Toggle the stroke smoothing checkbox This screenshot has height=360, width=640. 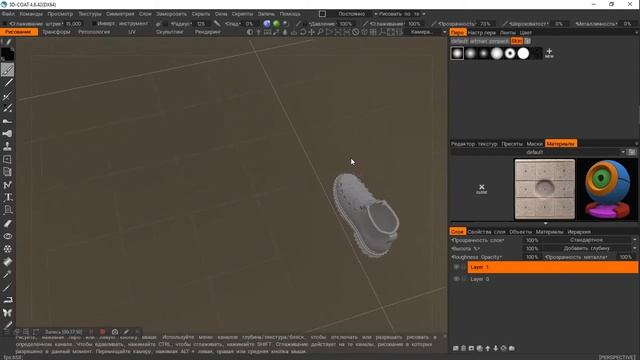point(5,24)
